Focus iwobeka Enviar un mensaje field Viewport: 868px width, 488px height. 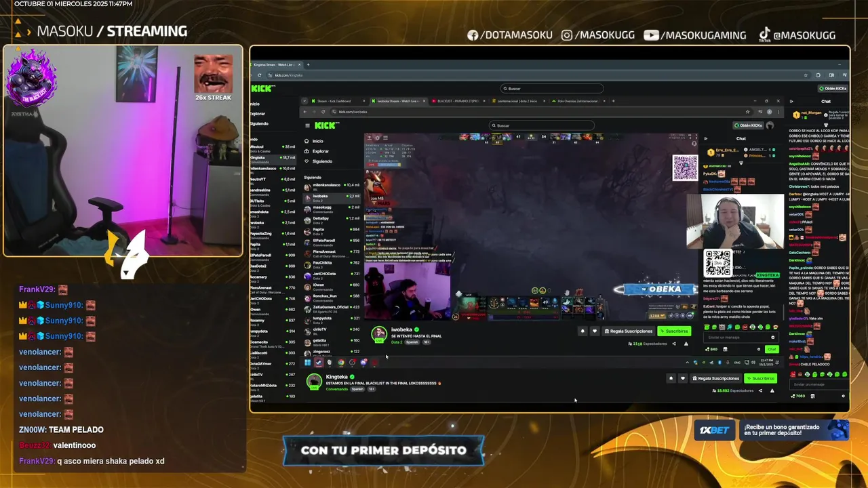point(741,338)
